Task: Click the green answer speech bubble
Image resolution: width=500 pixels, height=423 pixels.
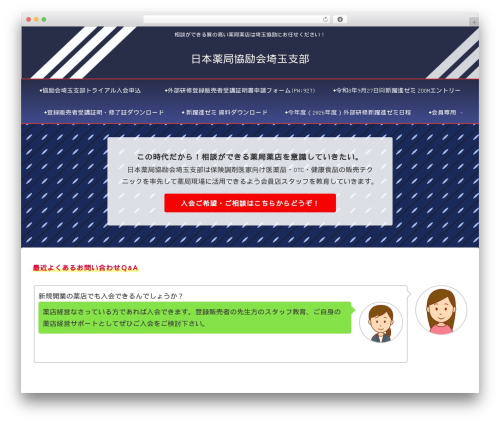Action: click(195, 318)
